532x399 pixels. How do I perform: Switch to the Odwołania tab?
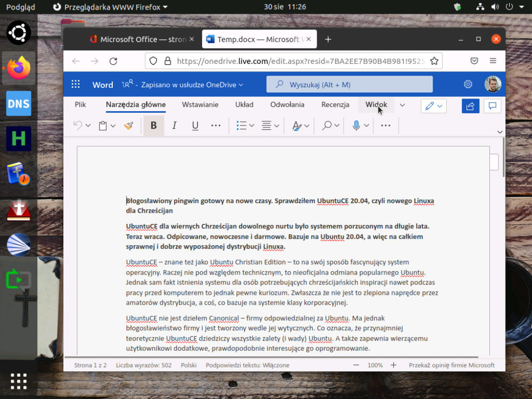tap(287, 104)
